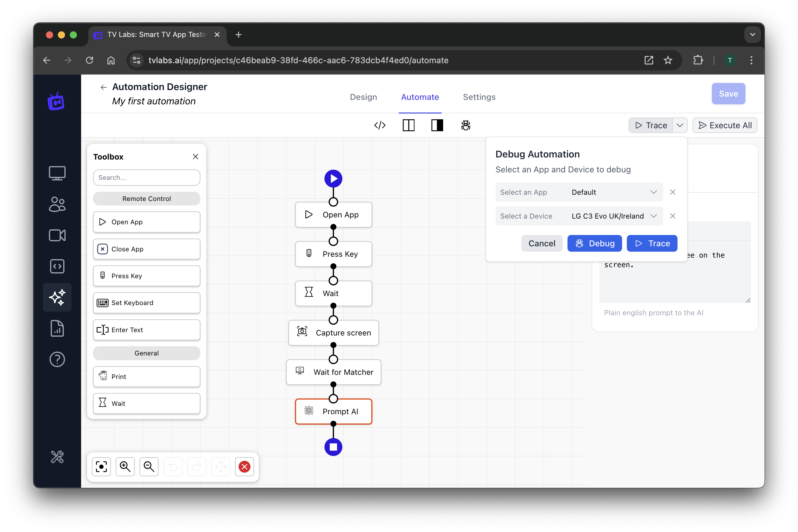Click the fit-to-screen zoom icon
This screenshot has width=798, height=532.
tap(101, 466)
